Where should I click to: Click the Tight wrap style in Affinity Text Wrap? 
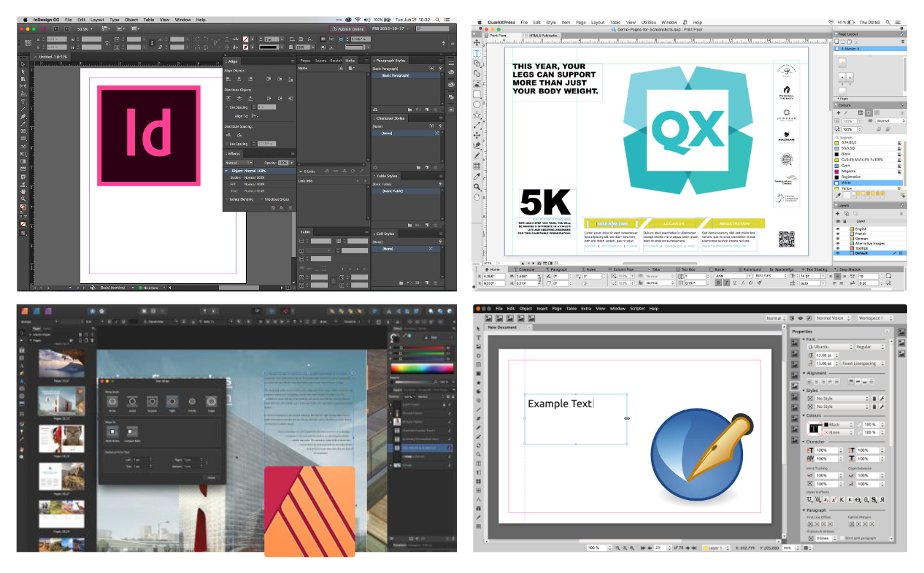[172, 401]
